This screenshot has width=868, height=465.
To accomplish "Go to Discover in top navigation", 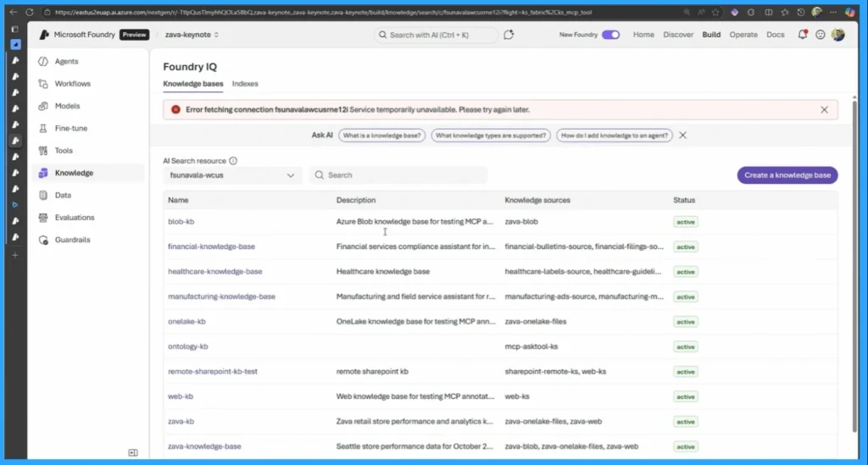I will [x=678, y=34].
